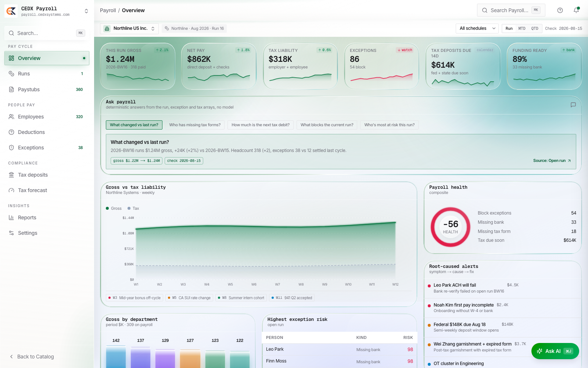Focus the Search Payroll box

pos(511,10)
